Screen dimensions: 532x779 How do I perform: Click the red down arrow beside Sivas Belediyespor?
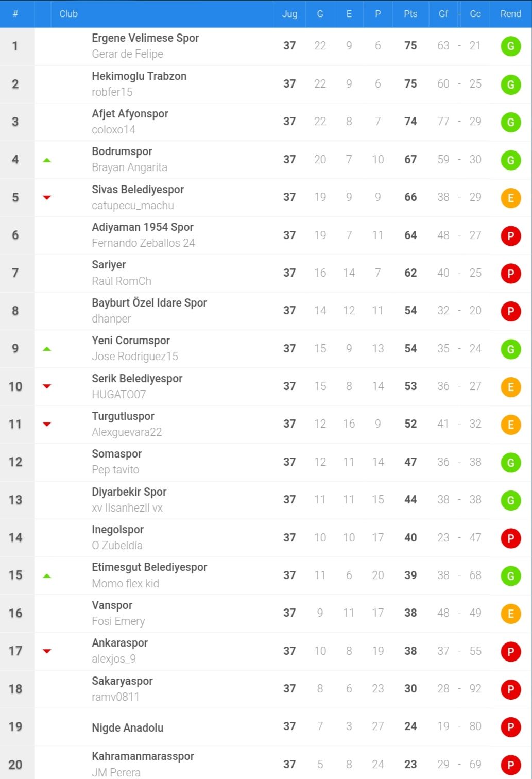pos(47,197)
